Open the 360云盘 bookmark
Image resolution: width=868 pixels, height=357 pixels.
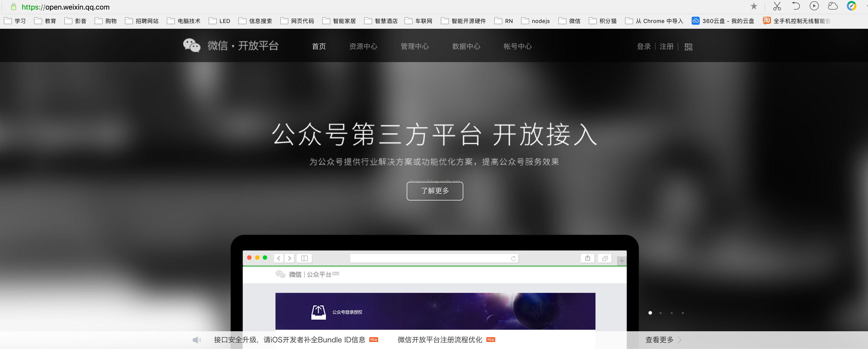[x=723, y=21]
